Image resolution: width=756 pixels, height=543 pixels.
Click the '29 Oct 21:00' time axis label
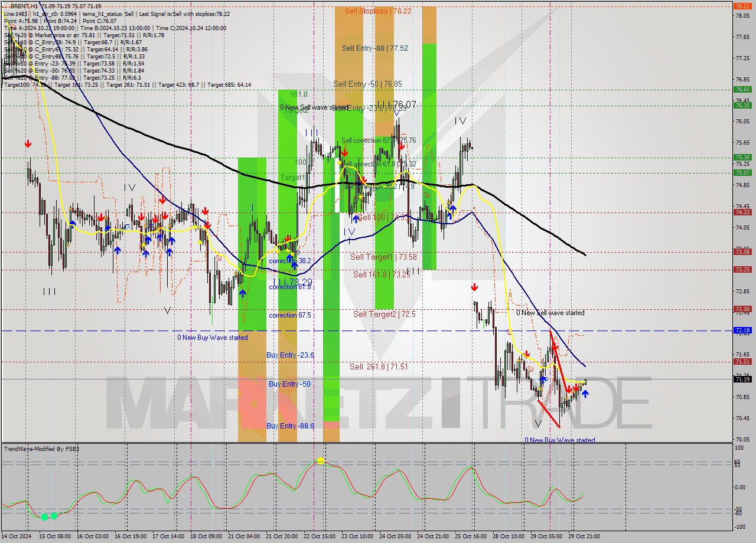[x=584, y=537]
